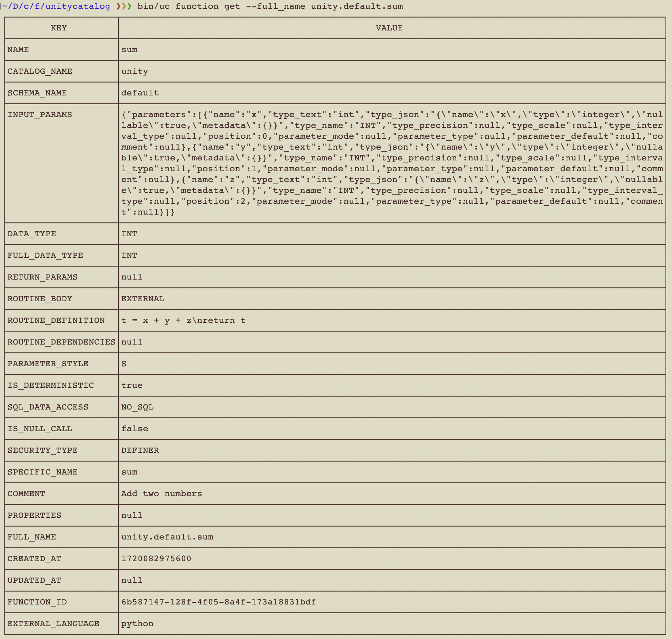The image size is (672, 639).
Task: Click the FULL_NAME key cell
Action: click(x=62, y=537)
